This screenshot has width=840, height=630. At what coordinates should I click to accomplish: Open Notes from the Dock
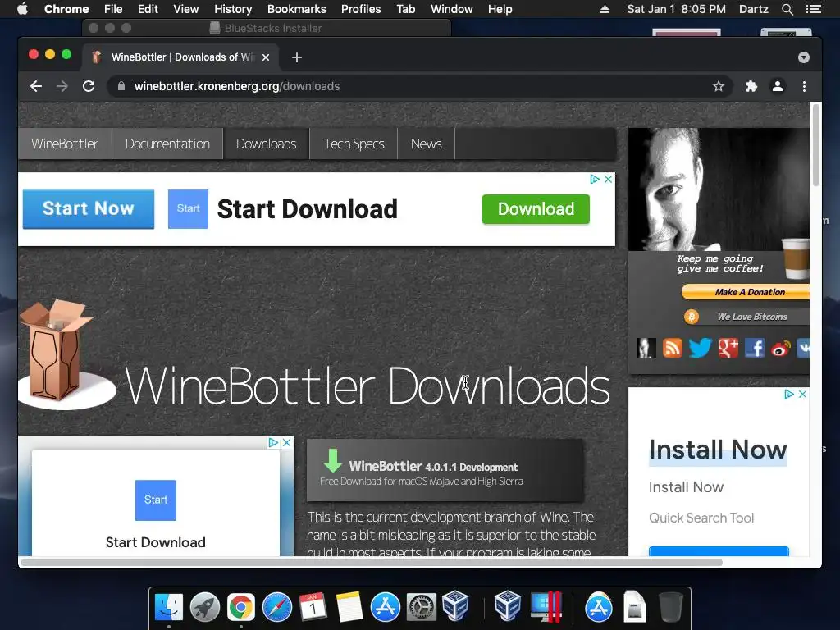(349, 607)
